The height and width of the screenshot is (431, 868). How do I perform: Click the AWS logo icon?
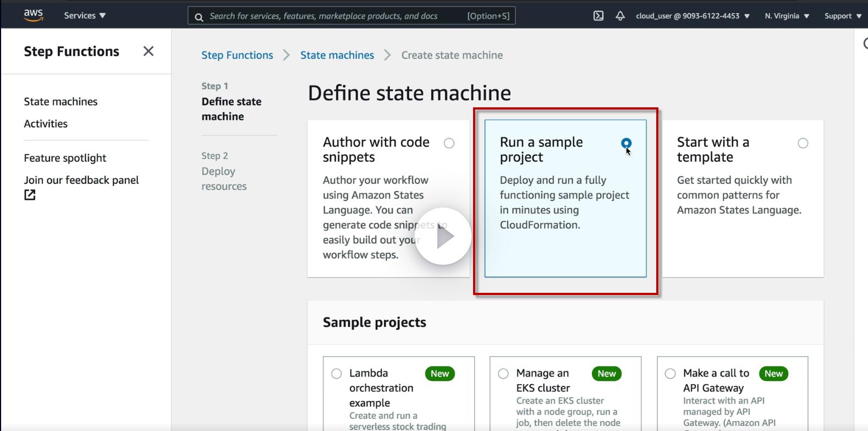point(34,15)
